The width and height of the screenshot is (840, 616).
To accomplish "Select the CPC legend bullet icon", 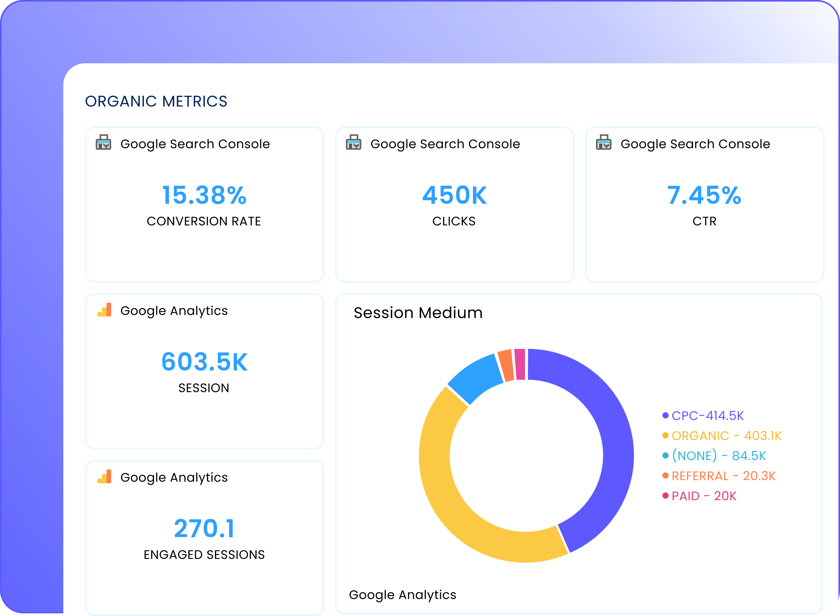I will click(665, 415).
